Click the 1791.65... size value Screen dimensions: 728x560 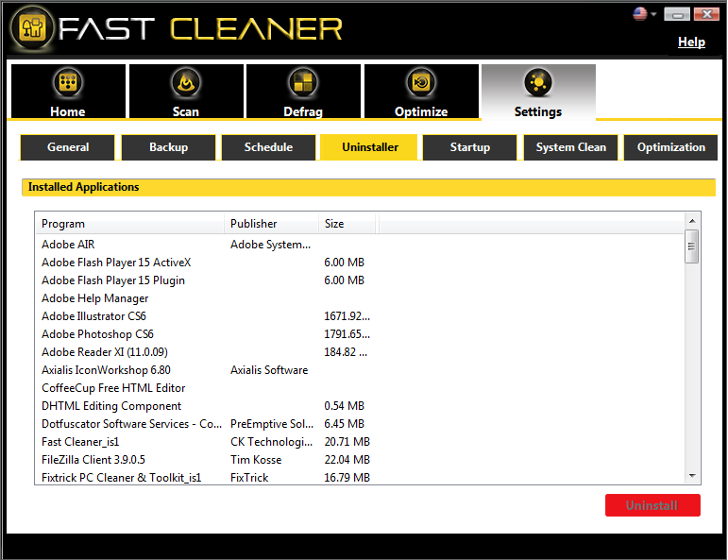tap(347, 334)
